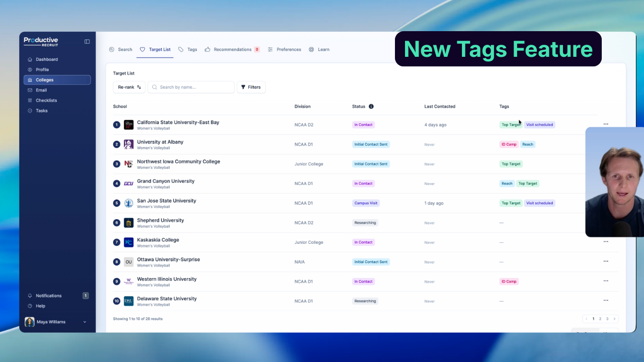This screenshot has width=644, height=362.
Task: Click the Maya Williams avatar
Action: coord(30,322)
